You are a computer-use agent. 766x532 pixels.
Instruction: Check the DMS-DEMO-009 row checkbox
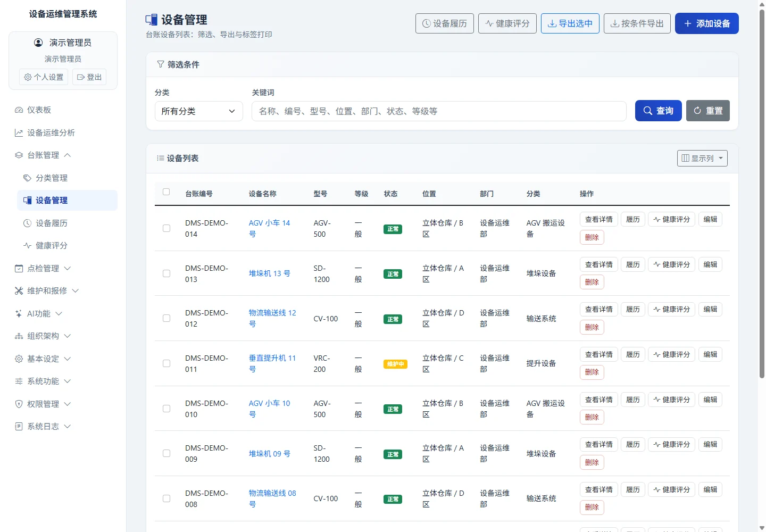tap(166, 453)
